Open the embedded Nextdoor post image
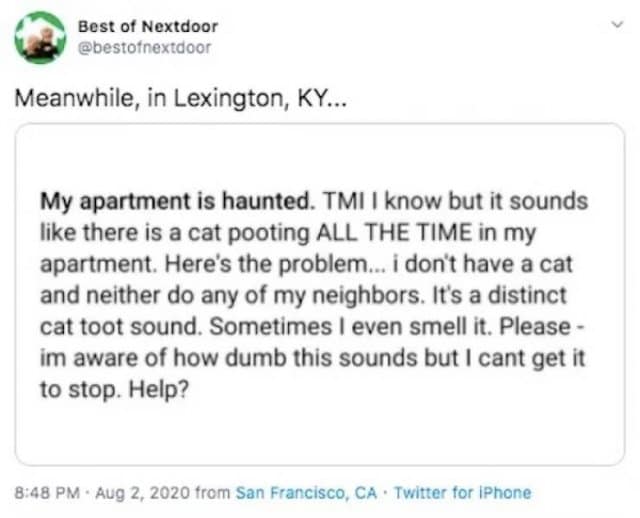This screenshot has height=518, width=640. [x=320, y=292]
